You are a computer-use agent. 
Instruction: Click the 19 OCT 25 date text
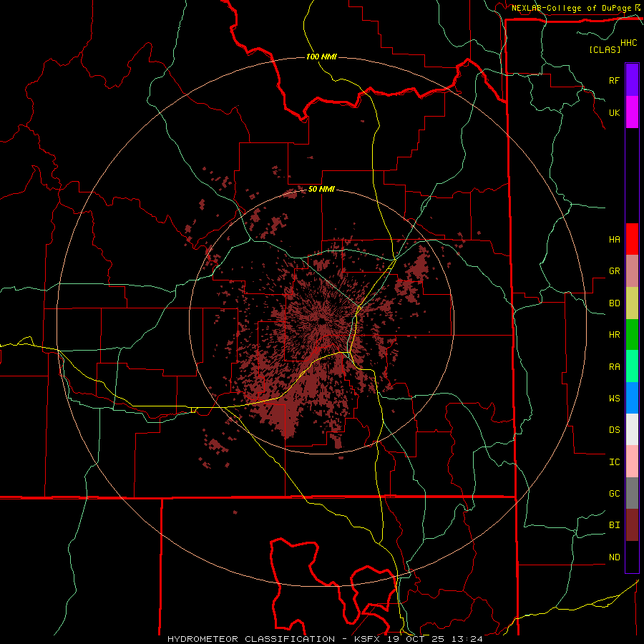416,639
